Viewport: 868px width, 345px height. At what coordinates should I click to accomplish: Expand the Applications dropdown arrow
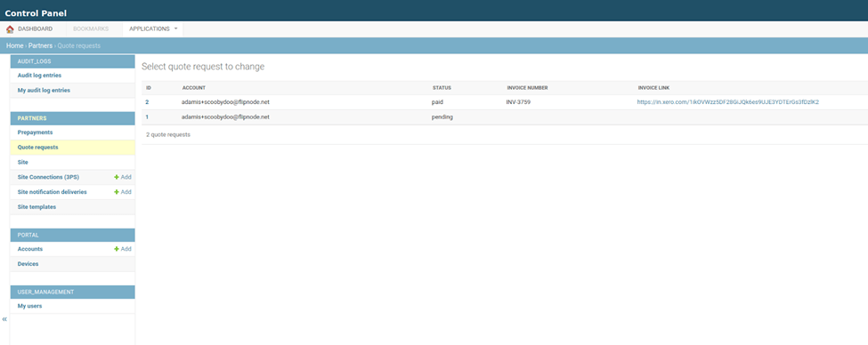[x=175, y=28]
